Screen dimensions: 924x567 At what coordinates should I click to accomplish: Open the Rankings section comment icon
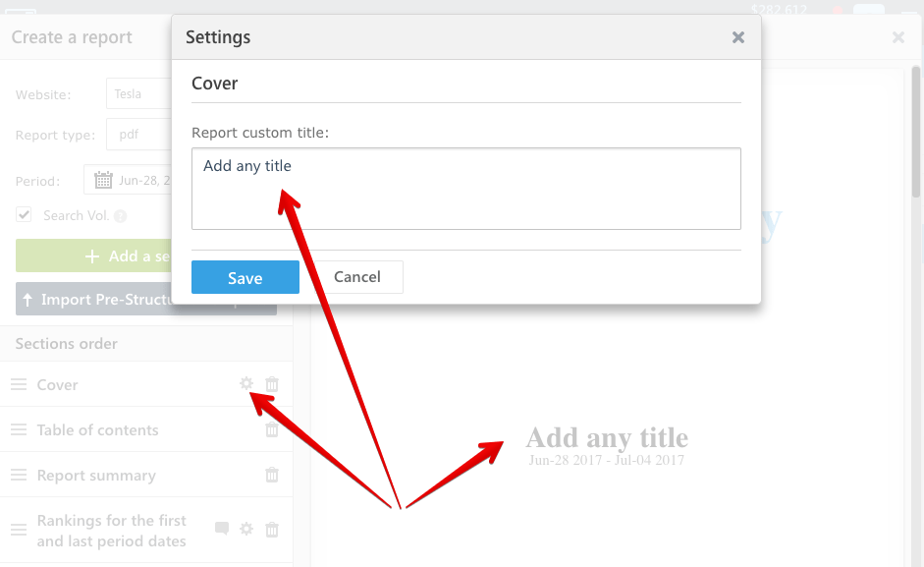click(x=222, y=528)
